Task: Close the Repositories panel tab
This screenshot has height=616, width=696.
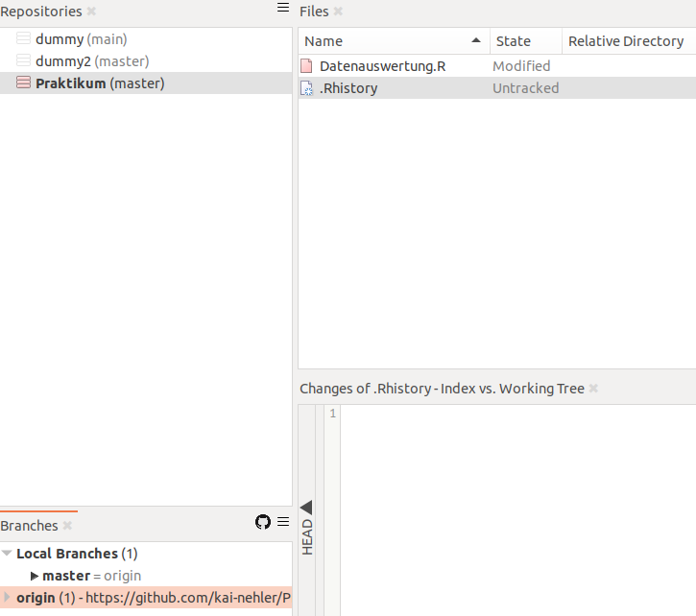Action: [91, 12]
